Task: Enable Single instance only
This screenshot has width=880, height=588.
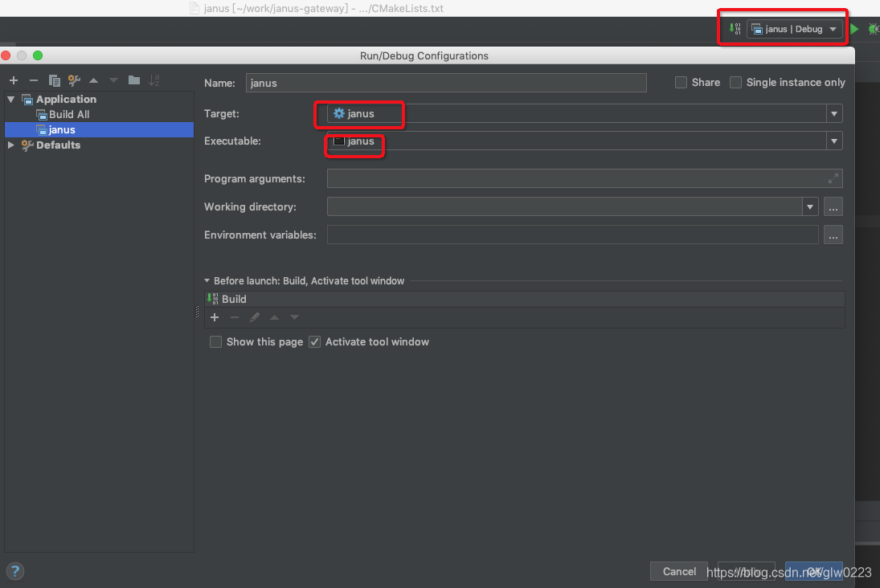Action: 735,83
